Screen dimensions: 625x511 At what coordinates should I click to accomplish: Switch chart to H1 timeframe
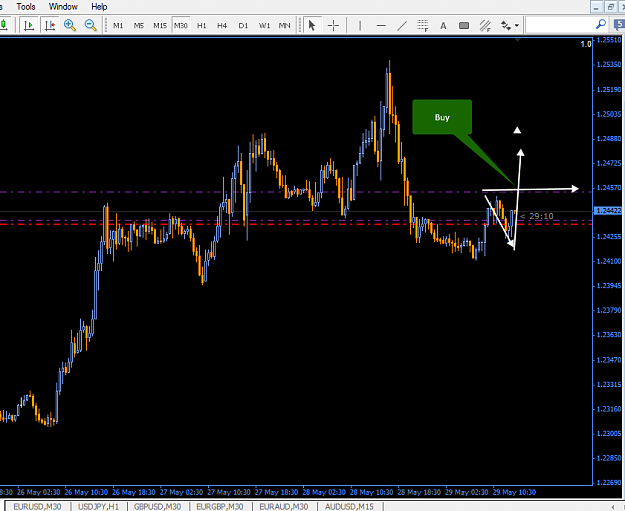click(x=201, y=26)
